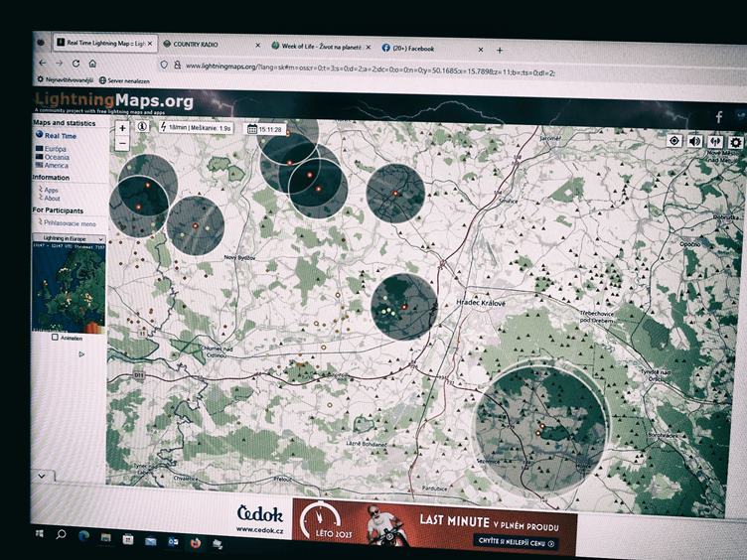Select Oceania map region

(57, 157)
